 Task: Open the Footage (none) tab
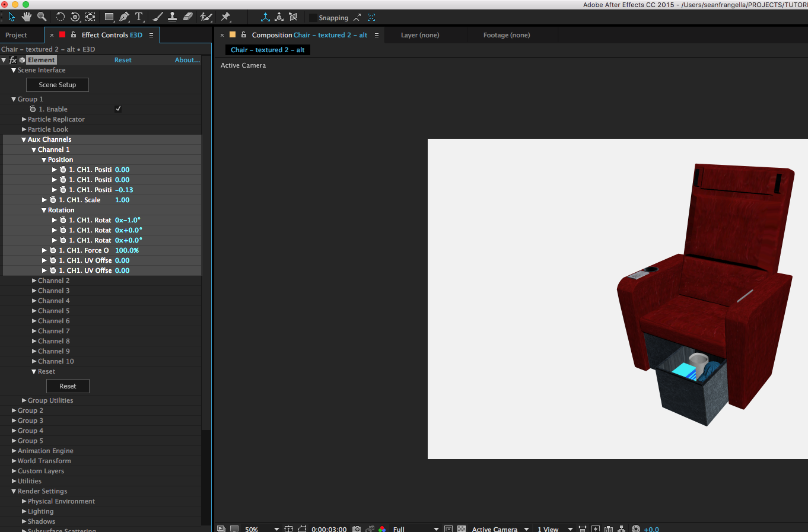point(506,35)
